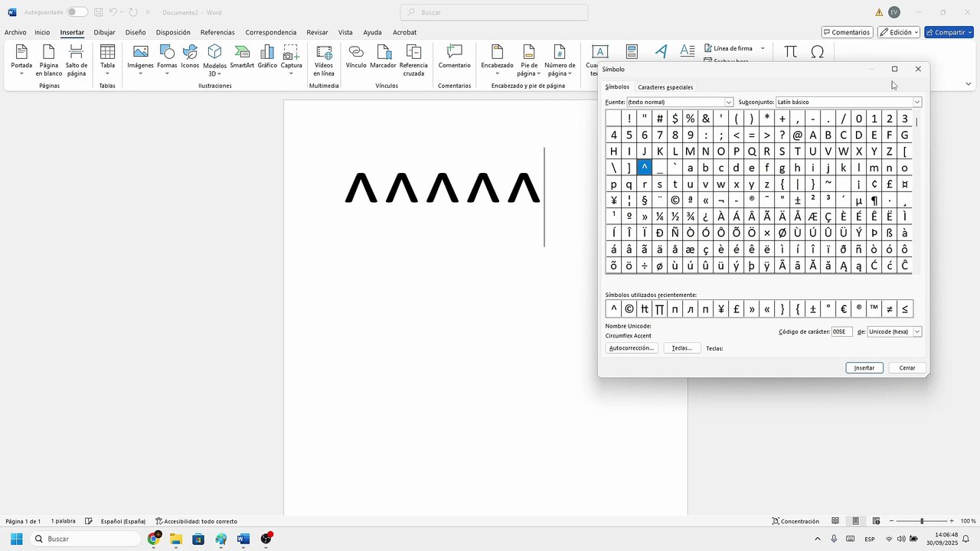Open the EV user account avatar
The image size is (980, 551).
pos(894,12)
